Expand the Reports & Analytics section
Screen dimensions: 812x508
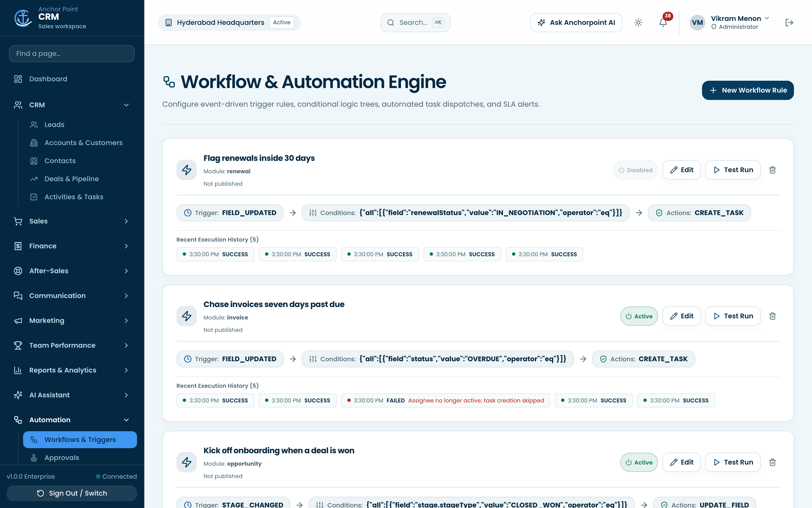pyautogui.click(x=72, y=370)
